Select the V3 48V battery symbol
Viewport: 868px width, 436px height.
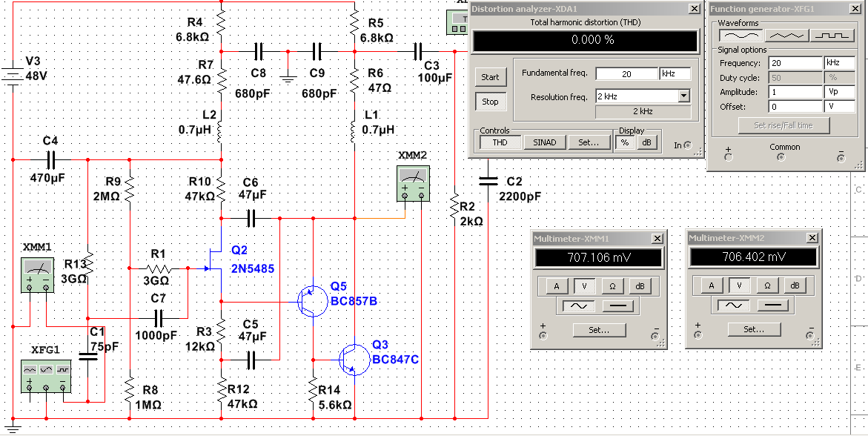coord(12,78)
